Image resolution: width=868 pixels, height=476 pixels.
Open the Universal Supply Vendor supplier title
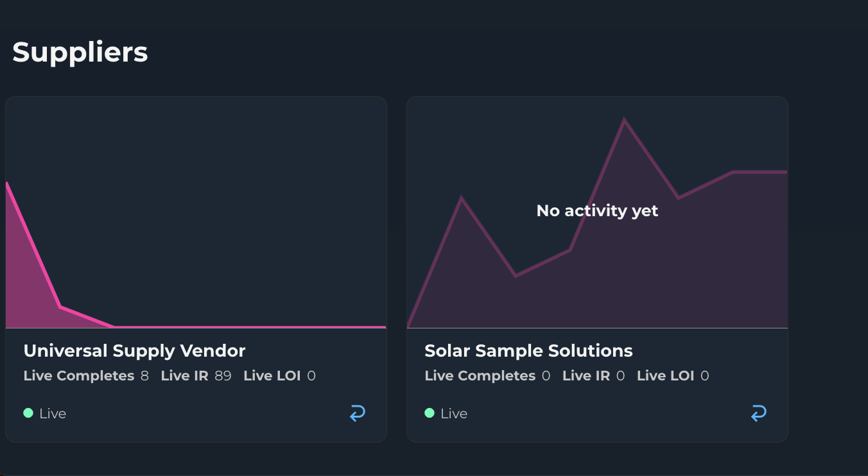coord(134,351)
